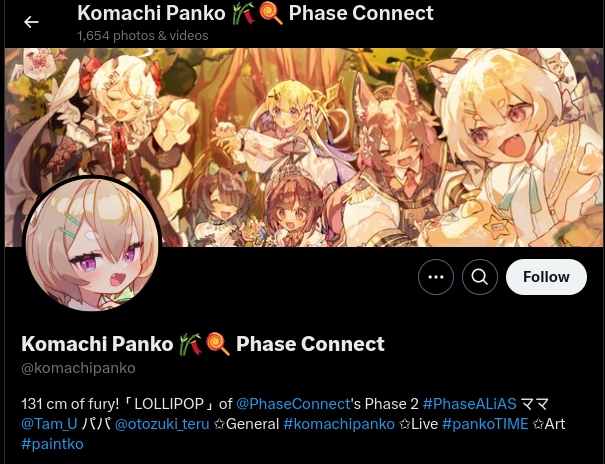Open the #paintko art hashtag

pyautogui.click(x=52, y=444)
